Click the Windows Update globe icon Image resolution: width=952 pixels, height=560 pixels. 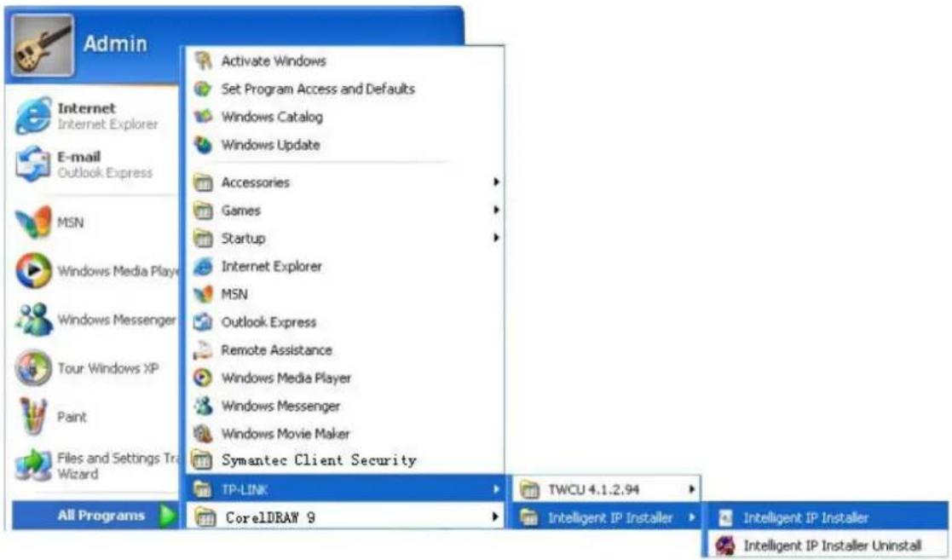203,145
